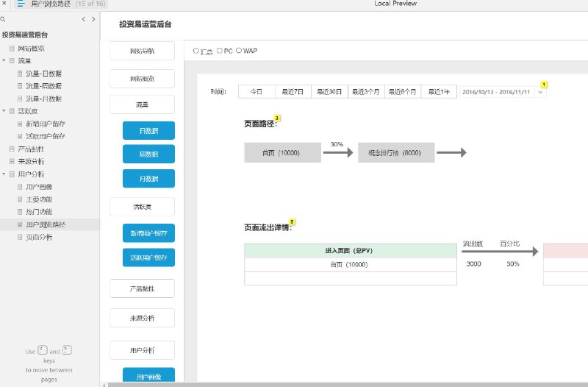Select 网站概览 in the sitemap tree
The width and height of the screenshot is (588, 387).
(31, 49)
